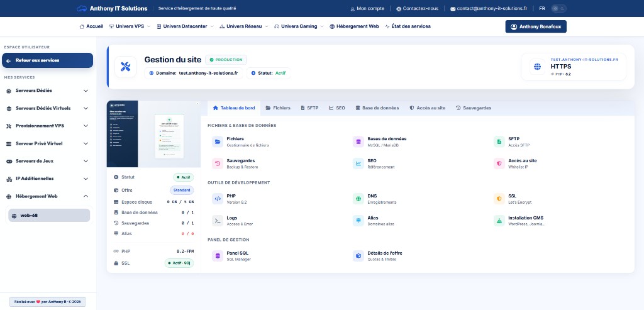Collapse the Hébergement Web sidebar chevron
Viewport: 644px width, 310px height.
(86, 196)
